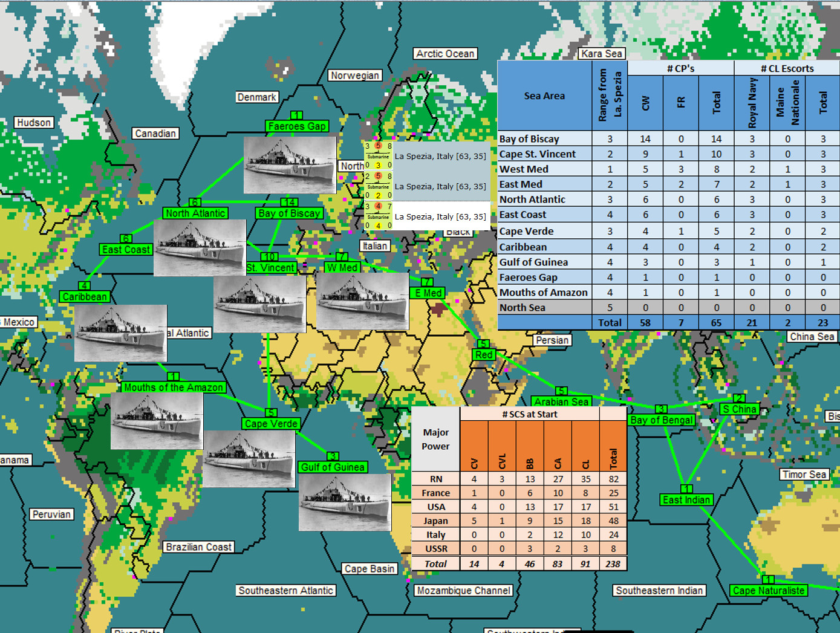Select the green East Indian label

click(x=686, y=500)
